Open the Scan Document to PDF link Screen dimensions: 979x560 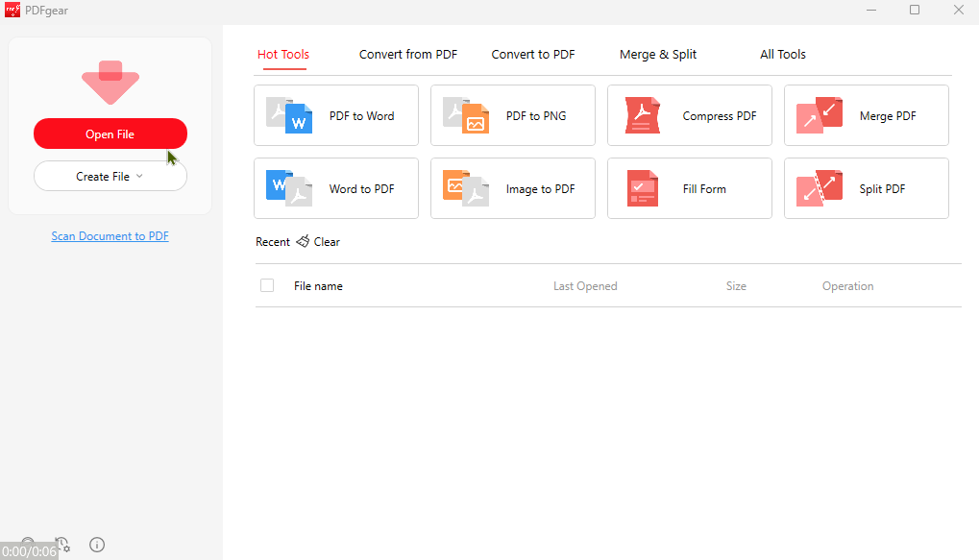pyautogui.click(x=110, y=235)
